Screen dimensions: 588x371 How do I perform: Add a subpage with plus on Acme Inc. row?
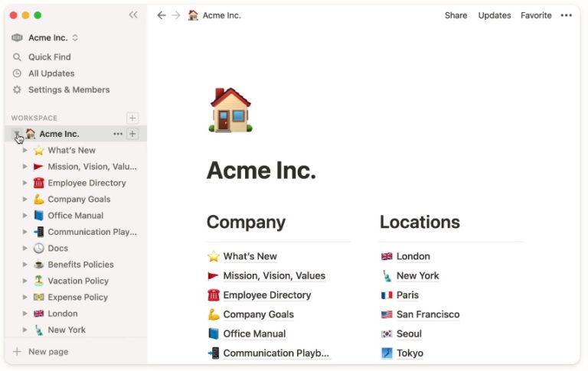coord(132,134)
